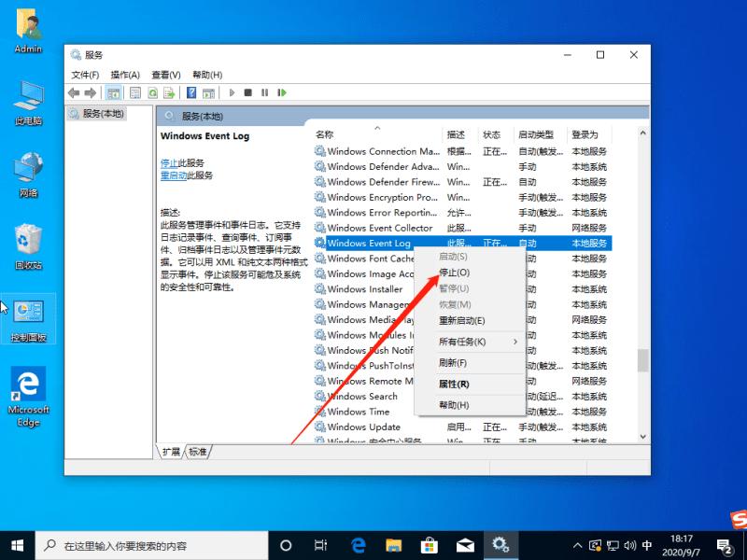
Task: Show hidden system tray icons
Action: pyautogui.click(x=577, y=545)
